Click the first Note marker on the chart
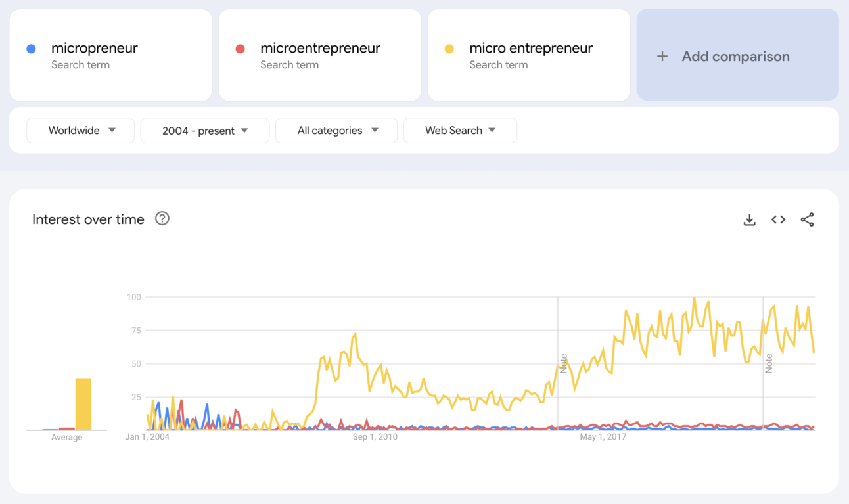The height and width of the screenshot is (504, 849). click(x=563, y=363)
